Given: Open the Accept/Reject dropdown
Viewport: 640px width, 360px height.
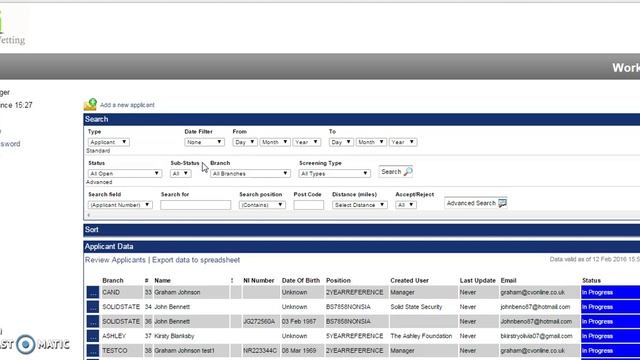Looking at the screenshot, I should (406, 205).
